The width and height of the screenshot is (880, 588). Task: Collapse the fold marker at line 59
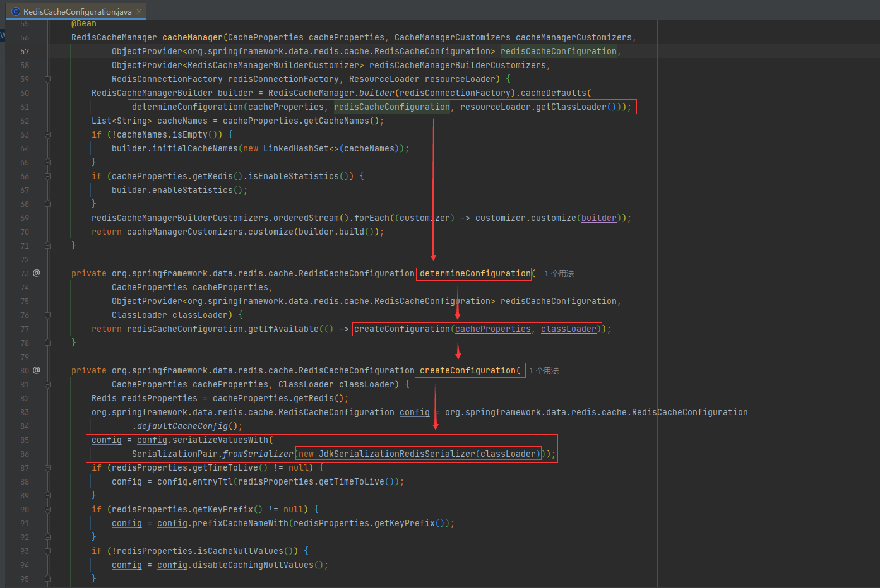tap(47, 79)
